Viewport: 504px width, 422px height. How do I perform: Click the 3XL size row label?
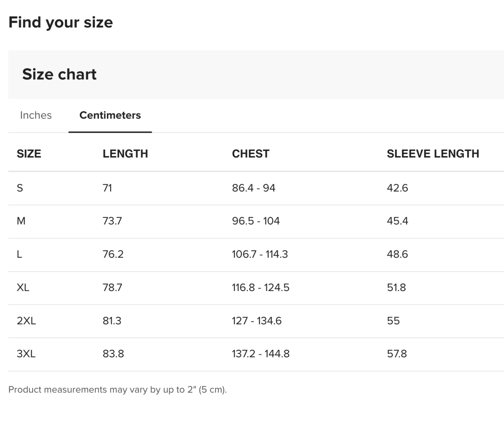click(x=26, y=354)
